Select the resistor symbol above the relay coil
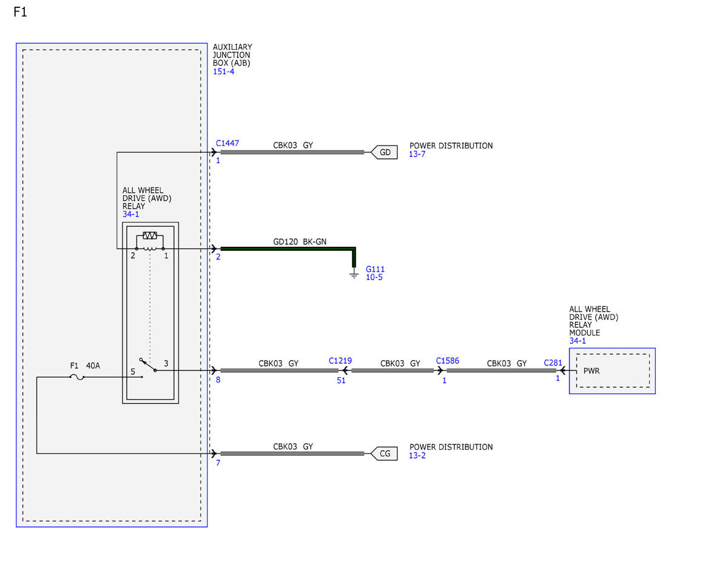 pos(150,236)
